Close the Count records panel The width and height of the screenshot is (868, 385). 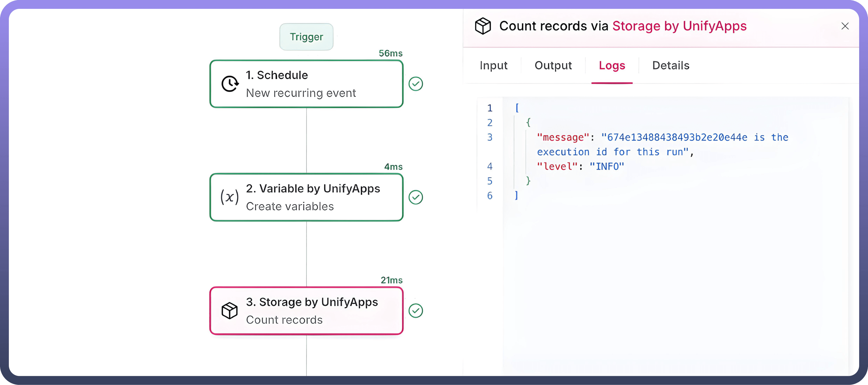[845, 26]
